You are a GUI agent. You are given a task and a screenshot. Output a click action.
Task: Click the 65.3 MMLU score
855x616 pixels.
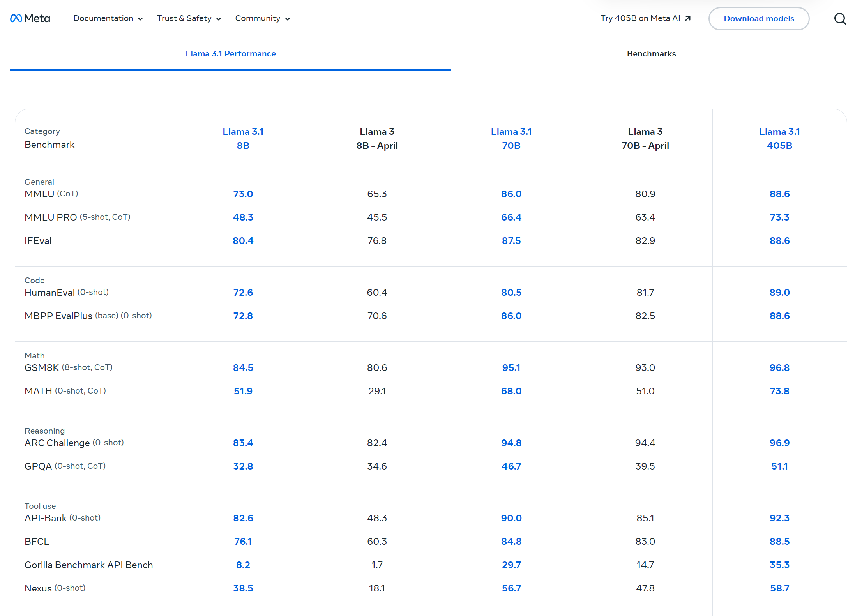(377, 194)
